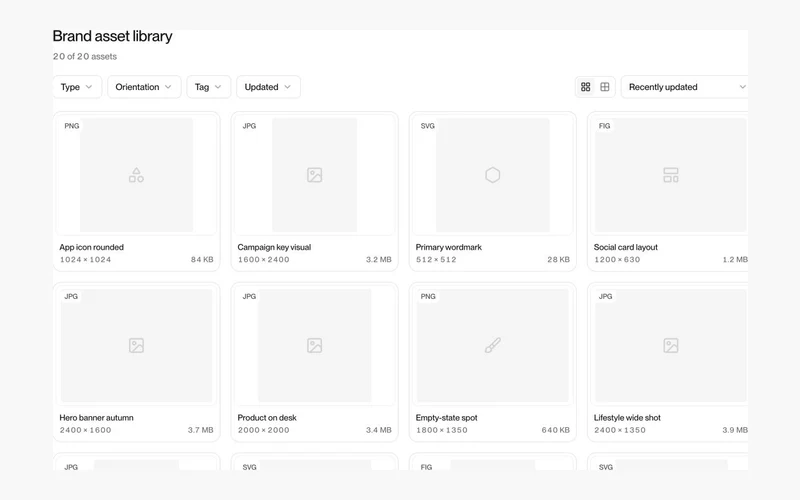This screenshot has height=500, width=800.
Task: Open the Social card layout title
Action: pyautogui.click(x=626, y=247)
